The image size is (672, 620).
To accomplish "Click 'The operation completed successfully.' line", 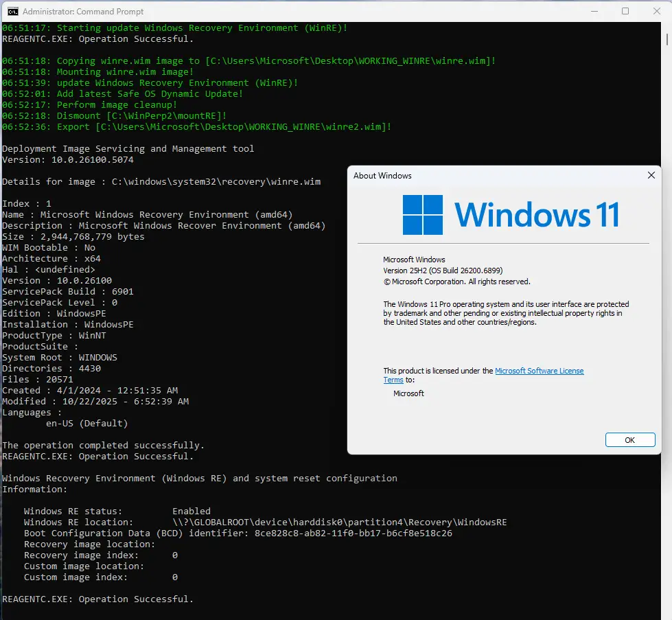I will pos(103,446).
